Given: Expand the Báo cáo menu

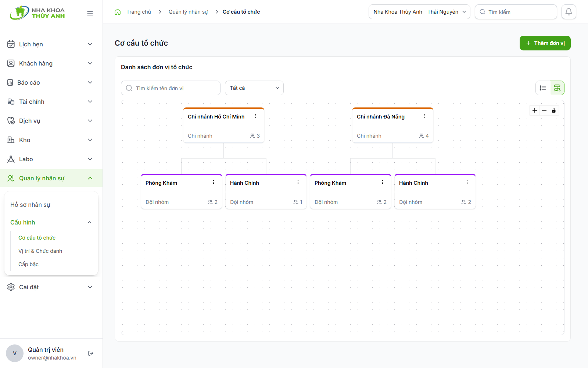Looking at the screenshot, I should pyautogui.click(x=51, y=82).
